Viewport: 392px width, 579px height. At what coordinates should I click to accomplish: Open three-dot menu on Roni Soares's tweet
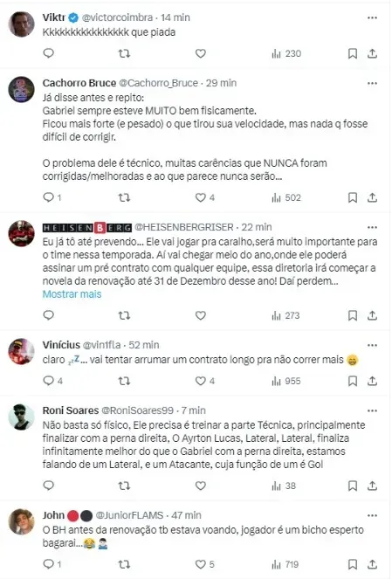pos(372,410)
